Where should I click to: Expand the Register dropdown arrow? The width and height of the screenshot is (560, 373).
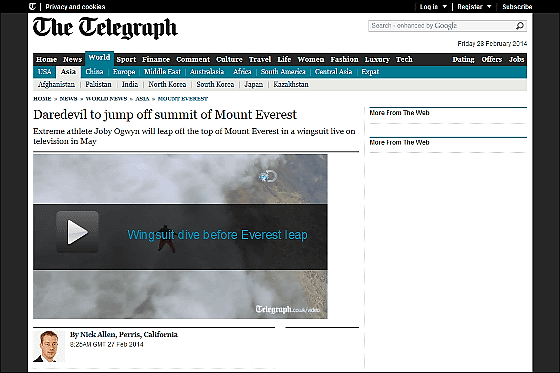(x=489, y=6)
